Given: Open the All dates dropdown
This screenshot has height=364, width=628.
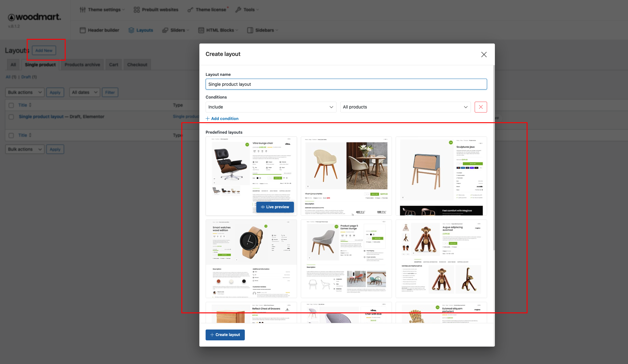Looking at the screenshot, I should click(85, 92).
